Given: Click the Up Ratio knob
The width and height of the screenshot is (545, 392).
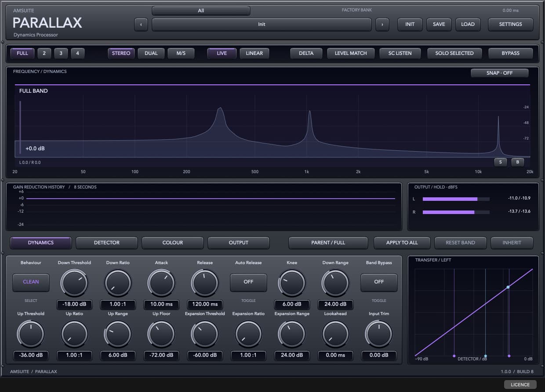Looking at the screenshot, I should pos(74,334).
